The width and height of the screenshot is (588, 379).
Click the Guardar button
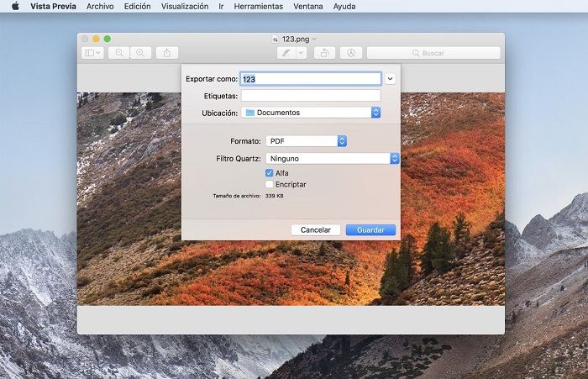(370, 229)
